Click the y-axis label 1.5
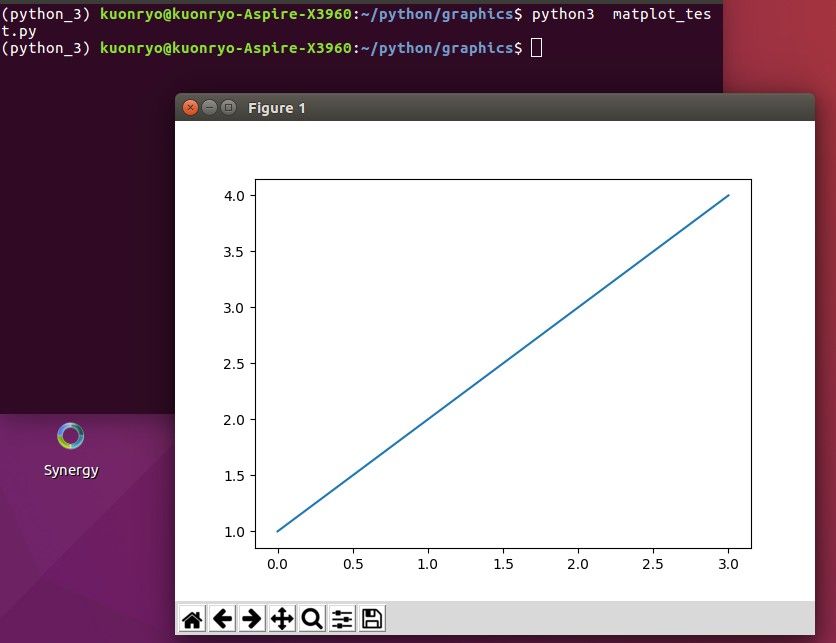This screenshot has width=836, height=643. pyautogui.click(x=234, y=476)
